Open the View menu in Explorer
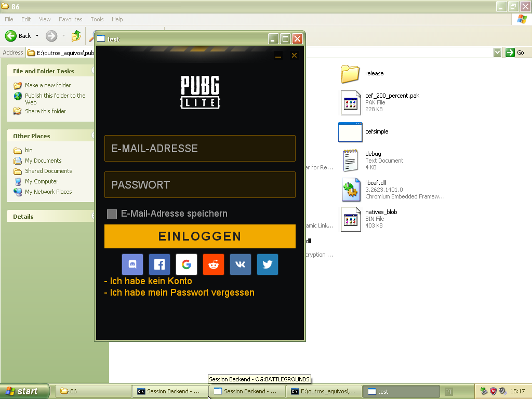This screenshot has width=532, height=399. [x=45, y=19]
